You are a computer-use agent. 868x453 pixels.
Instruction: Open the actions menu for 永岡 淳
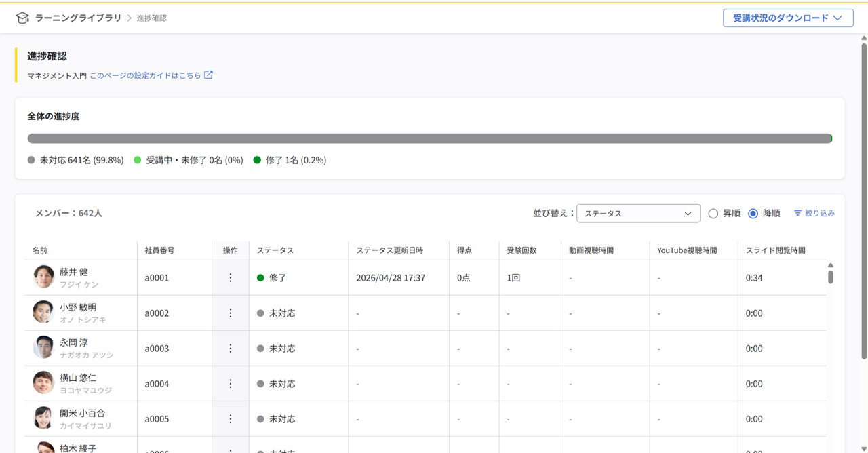(x=231, y=349)
